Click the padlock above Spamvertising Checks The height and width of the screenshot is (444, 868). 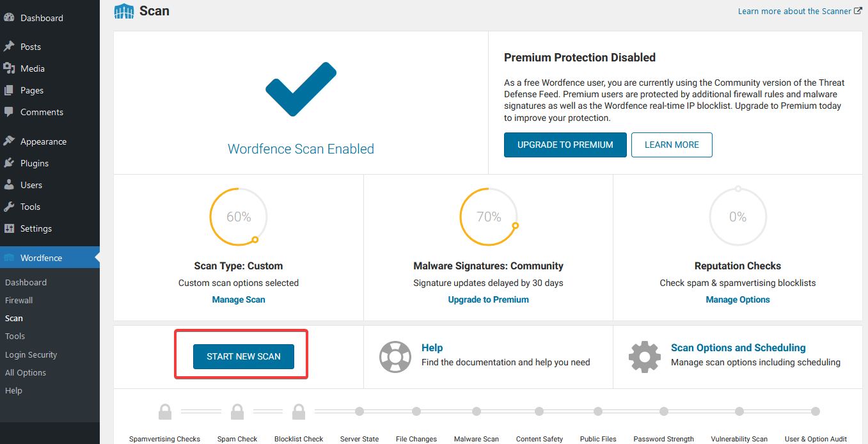165,411
